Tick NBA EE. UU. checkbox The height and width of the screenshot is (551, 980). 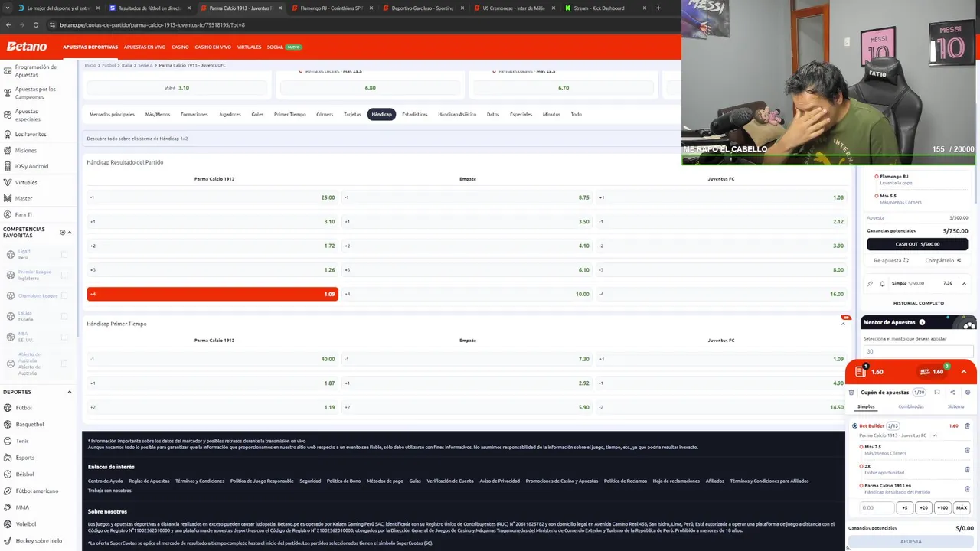[x=64, y=337]
